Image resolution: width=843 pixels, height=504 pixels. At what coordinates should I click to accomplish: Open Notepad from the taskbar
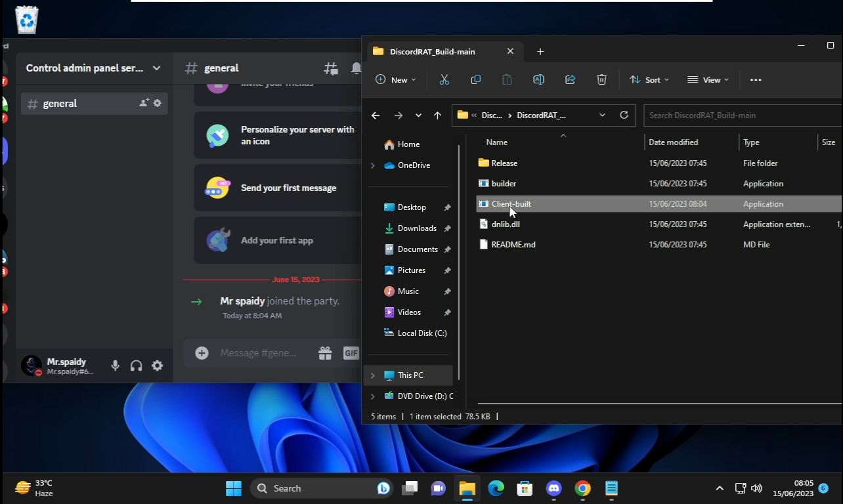611,488
